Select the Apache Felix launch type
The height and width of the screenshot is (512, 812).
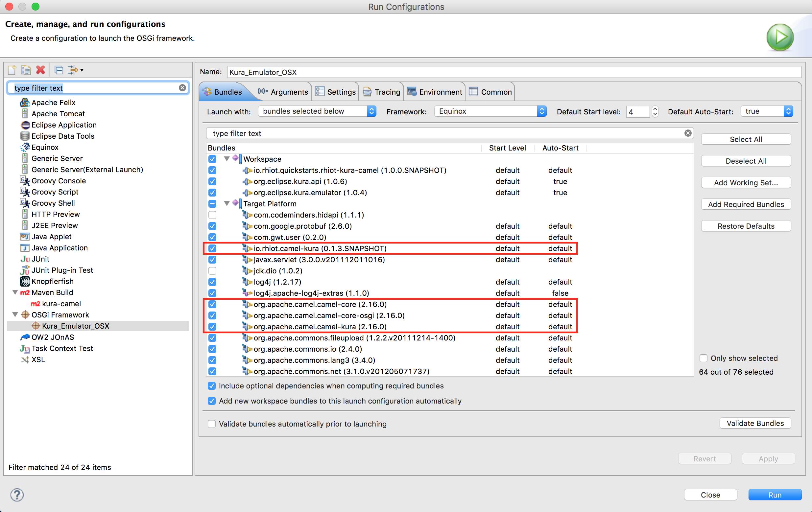click(x=53, y=103)
